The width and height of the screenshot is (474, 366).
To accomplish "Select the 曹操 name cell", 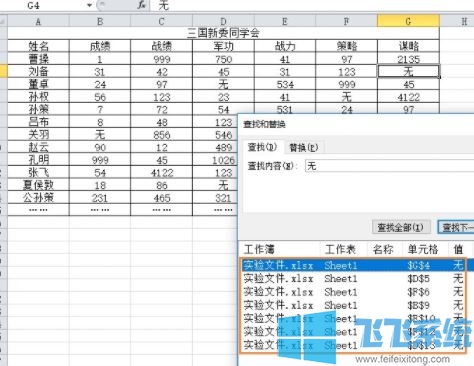I will pyautogui.click(x=38, y=59).
